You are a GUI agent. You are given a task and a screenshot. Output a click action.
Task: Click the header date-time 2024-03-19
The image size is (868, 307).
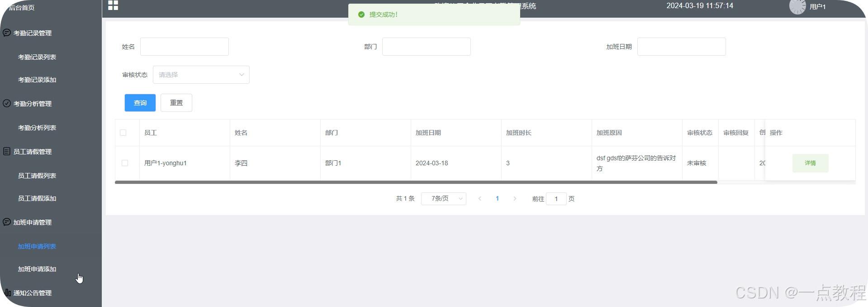coord(700,5)
